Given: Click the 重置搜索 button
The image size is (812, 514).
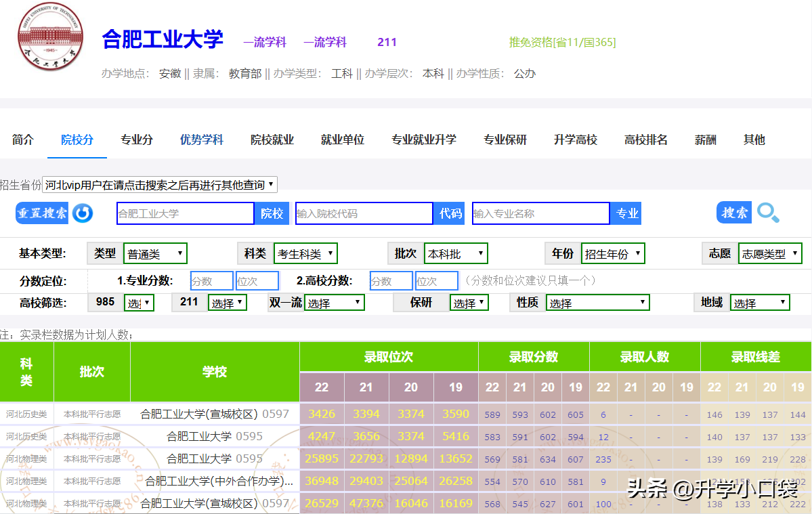Looking at the screenshot, I should [42, 213].
